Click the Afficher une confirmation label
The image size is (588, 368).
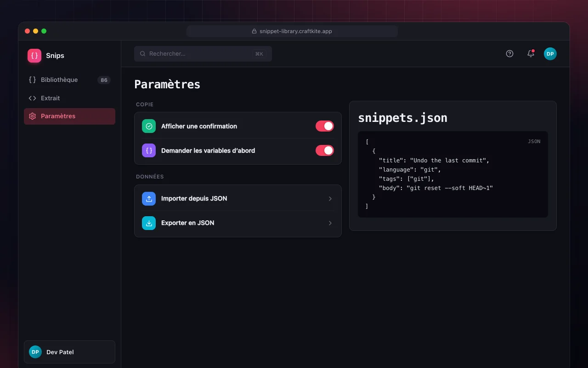[x=199, y=126]
